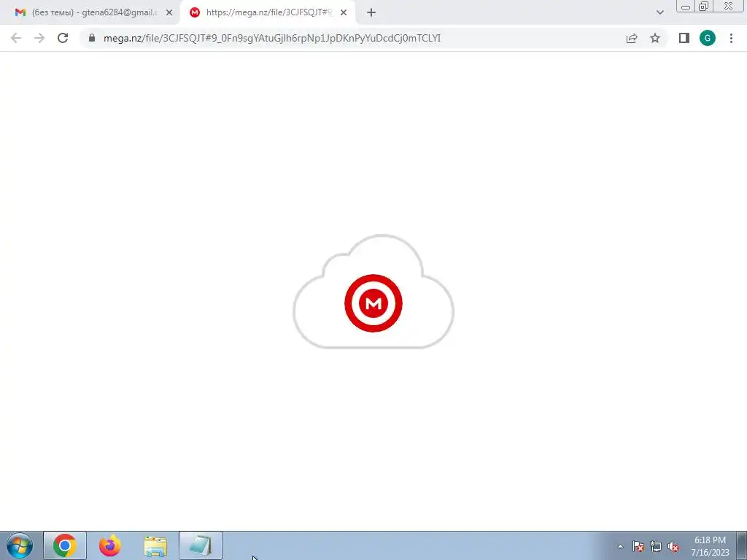This screenshot has height=560, width=747.
Task: Open Notepad taskbar item
Action: pyautogui.click(x=201, y=545)
